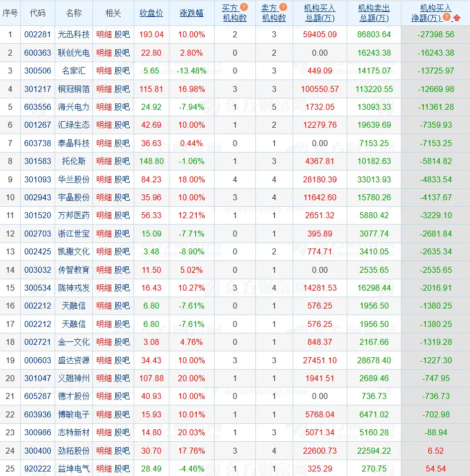View 明细 for 光迅科技 row
This screenshot has width=470, height=476.
104,35
